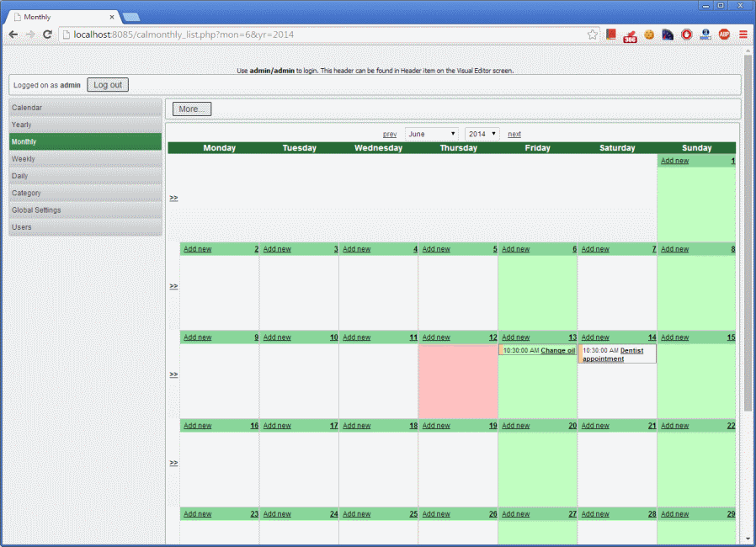Open day 22 number link
Image resolution: width=756 pixels, height=547 pixels.
(x=731, y=426)
